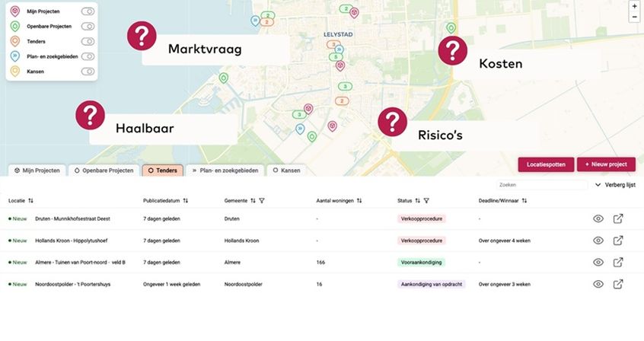This screenshot has width=644, height=341.
Task: Open Hollands Kroon tender in external link
Action: 618,241
